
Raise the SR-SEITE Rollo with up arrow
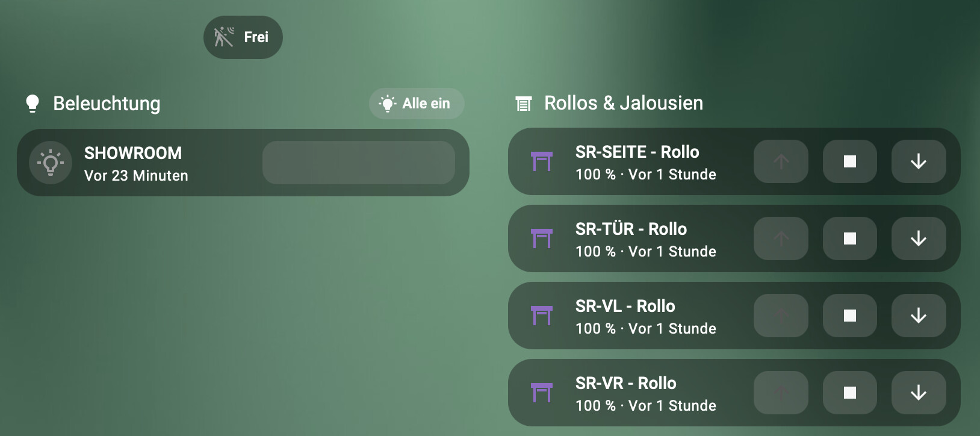tap(781, 161)
